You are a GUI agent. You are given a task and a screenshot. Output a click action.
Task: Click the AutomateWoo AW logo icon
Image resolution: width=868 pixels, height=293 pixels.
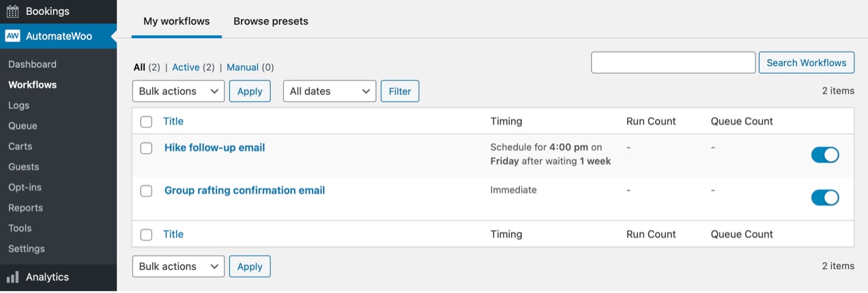click(x=12, y=36)
